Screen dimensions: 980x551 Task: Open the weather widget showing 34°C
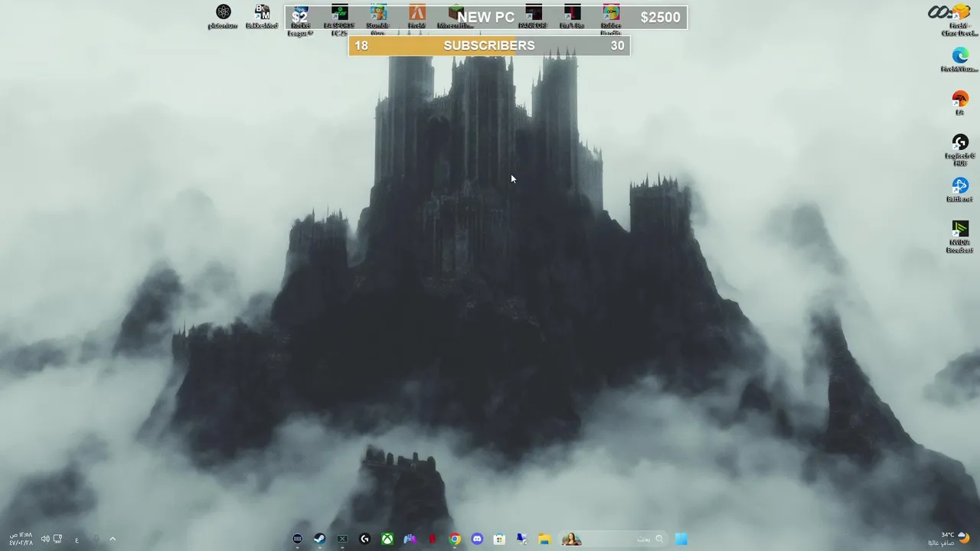pos(951,539)
